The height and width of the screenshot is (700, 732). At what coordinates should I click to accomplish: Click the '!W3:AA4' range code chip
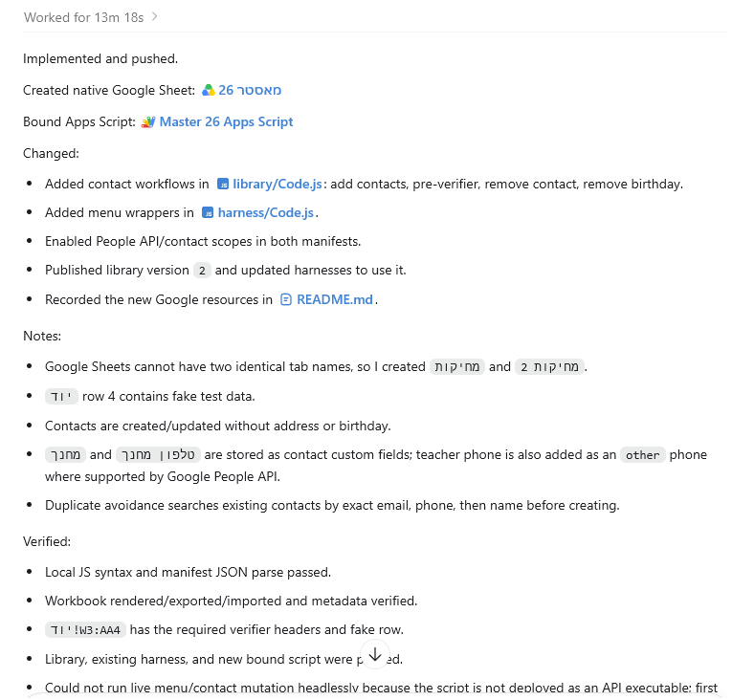[x=85, y=630]
